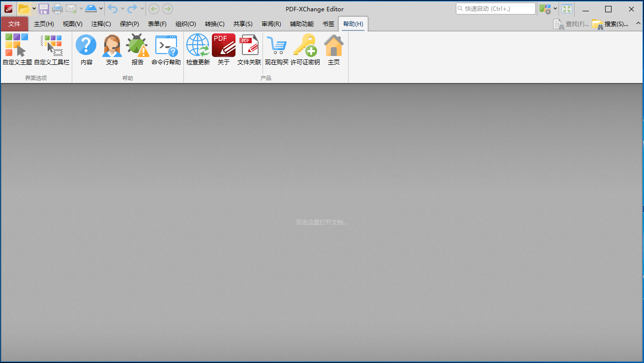
Task: Expand the scanner dropdown arrow
Action: point(101,8)
